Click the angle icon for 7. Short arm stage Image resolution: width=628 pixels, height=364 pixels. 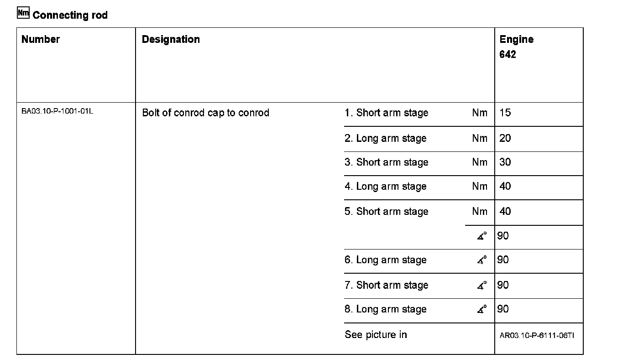tap(482, 286)
